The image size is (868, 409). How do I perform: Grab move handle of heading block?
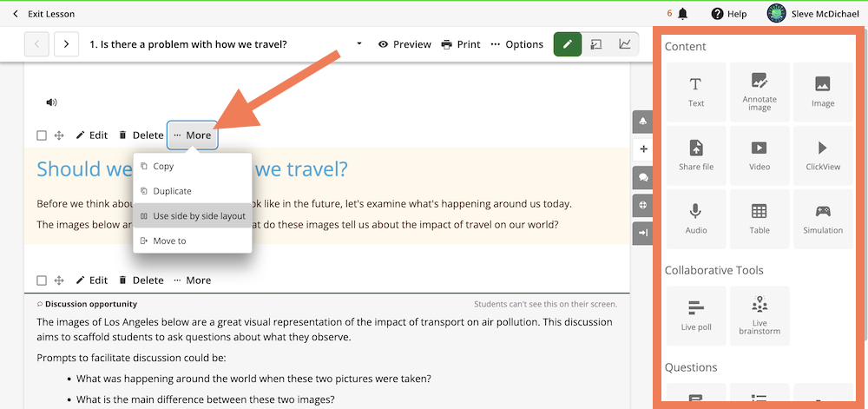59,135
